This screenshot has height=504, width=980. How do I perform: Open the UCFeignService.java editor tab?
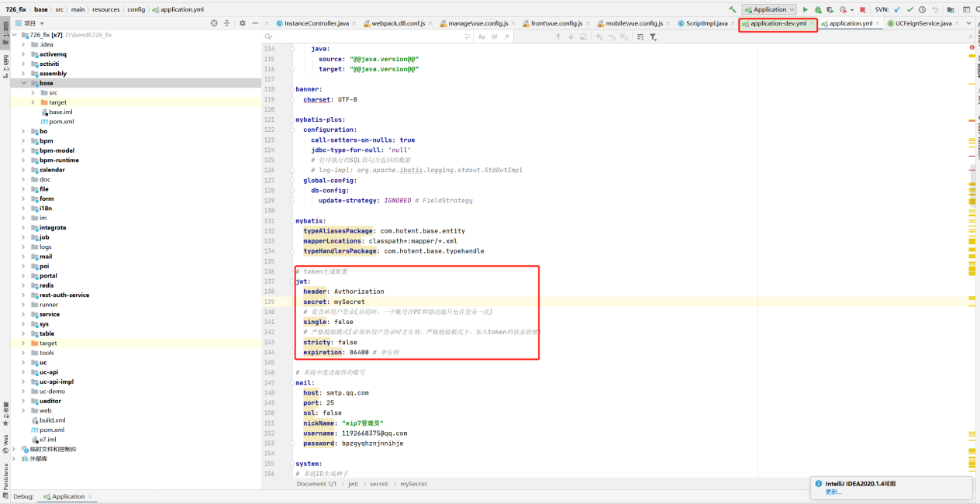[x=923, y=23]
